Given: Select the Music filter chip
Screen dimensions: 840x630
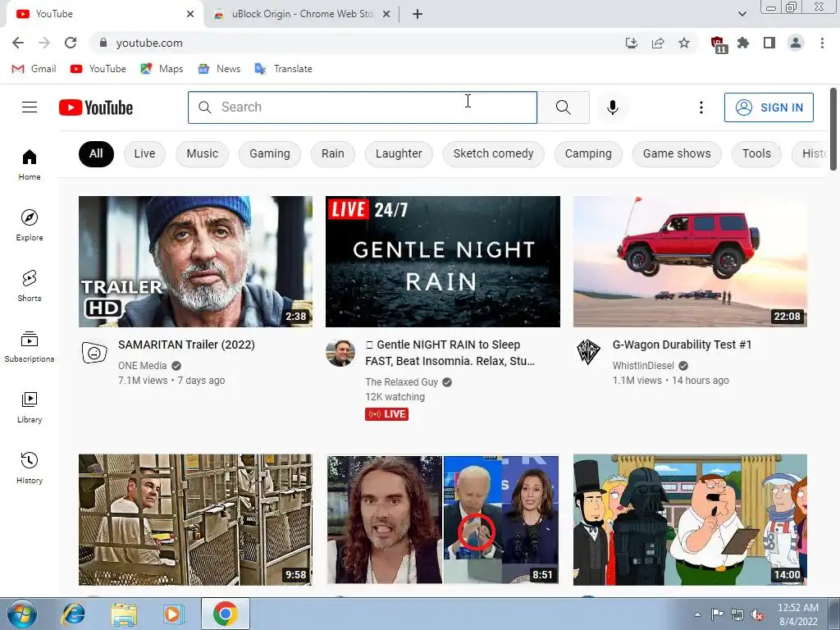Looking at the screenshot, I should 202,153.
